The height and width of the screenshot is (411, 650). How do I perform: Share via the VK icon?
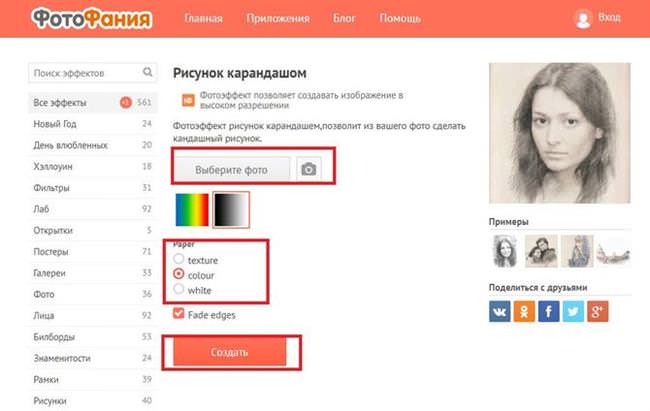(x=500, y=311)
